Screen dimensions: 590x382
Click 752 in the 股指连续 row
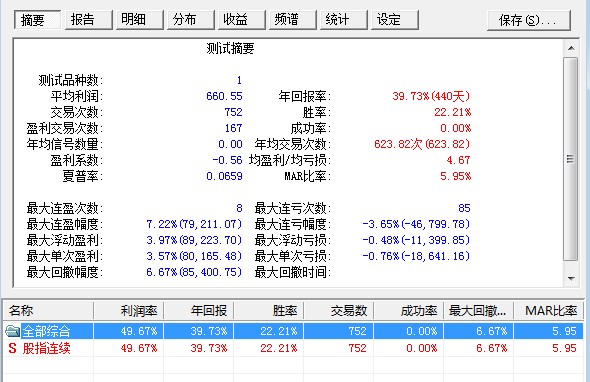click(x=357, y=348)
